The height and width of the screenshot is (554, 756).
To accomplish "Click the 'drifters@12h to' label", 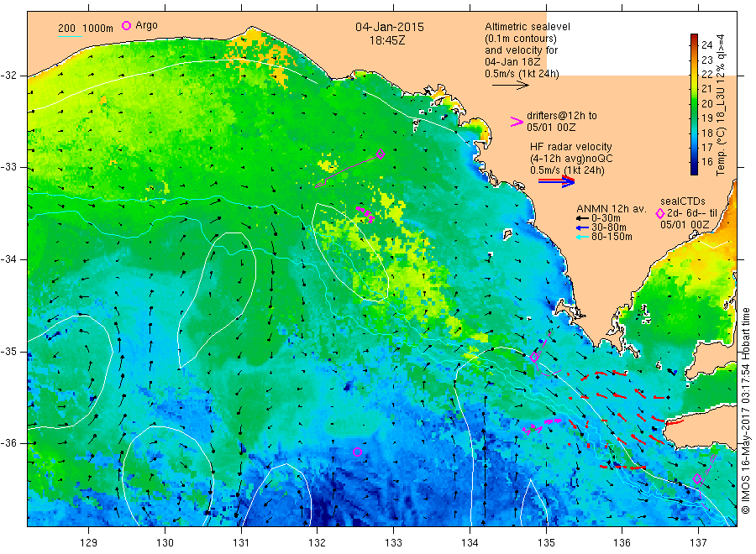I will pyautogui.click(x=562, y=116).
